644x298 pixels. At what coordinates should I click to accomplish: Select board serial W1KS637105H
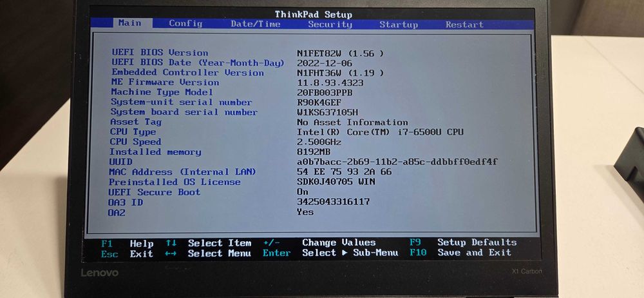[327, 112]
